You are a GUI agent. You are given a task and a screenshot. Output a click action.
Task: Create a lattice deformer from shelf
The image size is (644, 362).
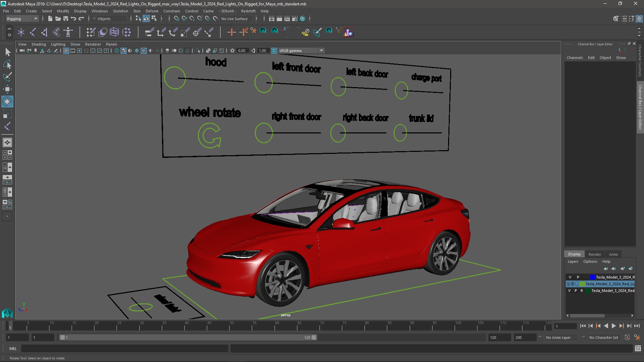114,32
